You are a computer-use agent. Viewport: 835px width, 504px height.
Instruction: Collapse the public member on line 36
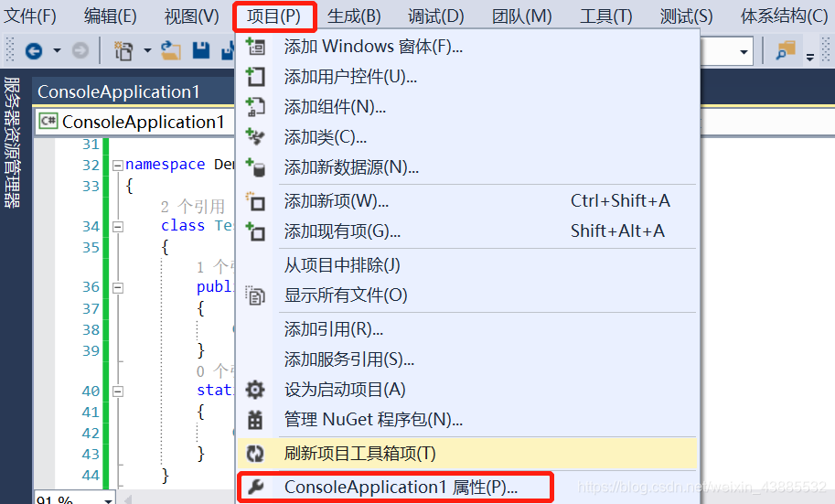click(118, 288)
